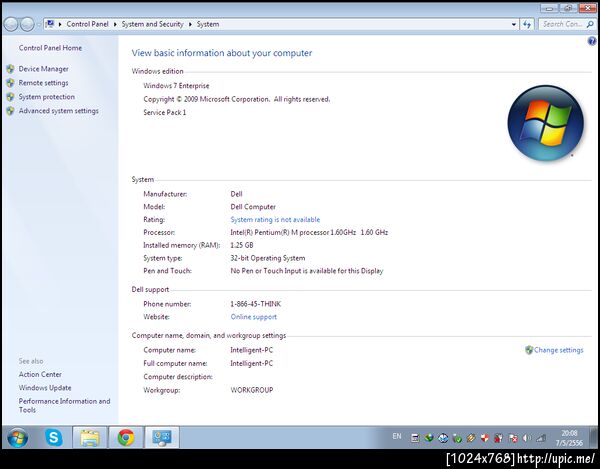The image size is (600, 469).
Task: Click Full computer name value 'Intelligent-PC'
Action: (252, 363)
